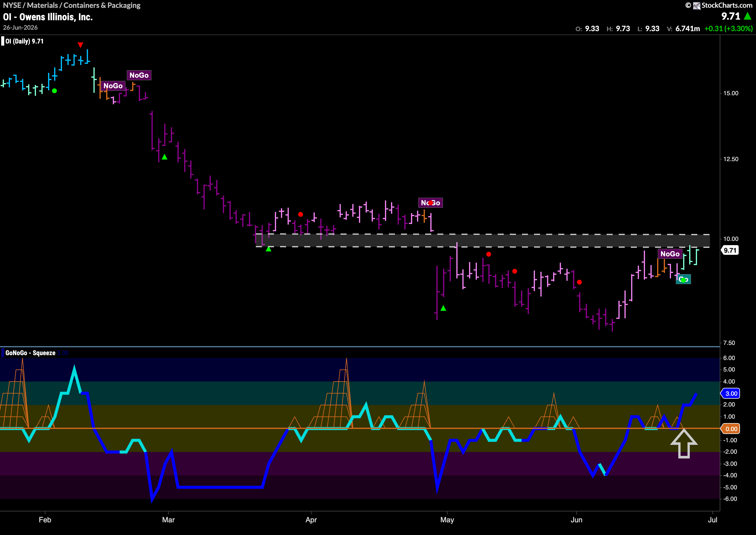Click the blue 3.00 oscillator value tag

pyautogui.click(x=731, y=393)
